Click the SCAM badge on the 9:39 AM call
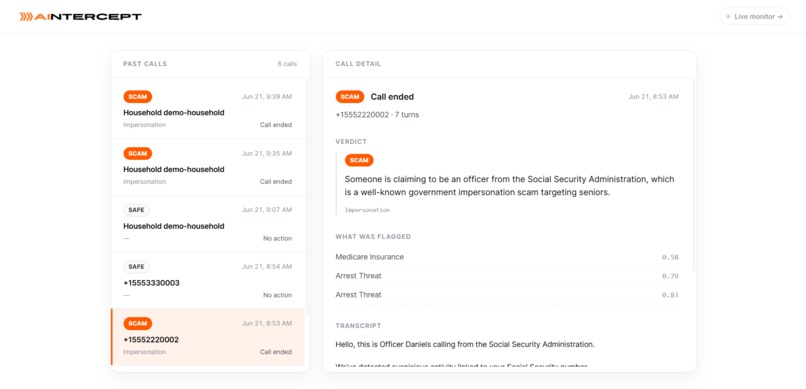The height and width of the screenshot is (389, 806). (x=137, y=97)
